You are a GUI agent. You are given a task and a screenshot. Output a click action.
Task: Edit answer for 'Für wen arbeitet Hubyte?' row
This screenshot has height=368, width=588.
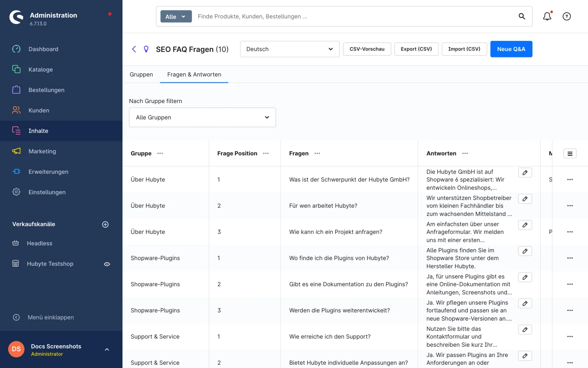click(525, 199)
